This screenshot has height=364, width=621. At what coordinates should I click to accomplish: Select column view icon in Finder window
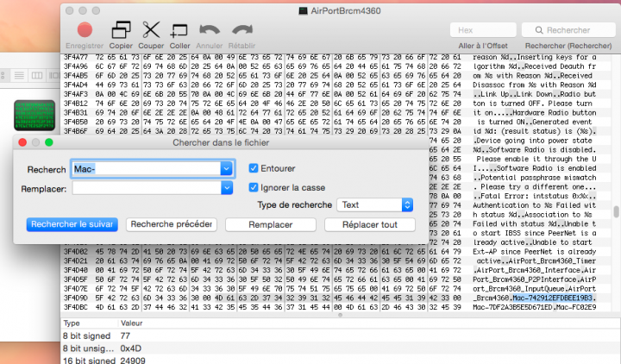[37, 75]
